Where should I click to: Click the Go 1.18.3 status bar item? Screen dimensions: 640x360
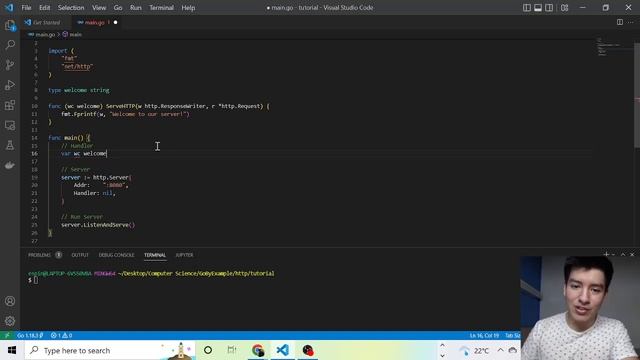tap(30, 335)
